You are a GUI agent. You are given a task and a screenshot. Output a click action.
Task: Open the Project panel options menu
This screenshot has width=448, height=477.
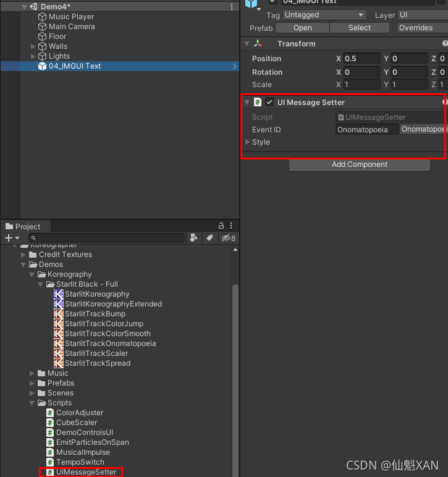click(231, 226)
